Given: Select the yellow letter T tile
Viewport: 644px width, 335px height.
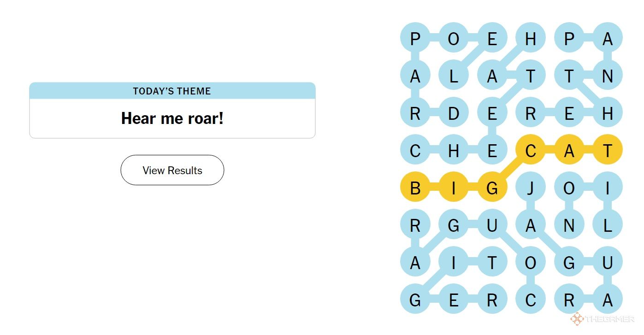Looking at the screenshot, I should tap(608, 150).
